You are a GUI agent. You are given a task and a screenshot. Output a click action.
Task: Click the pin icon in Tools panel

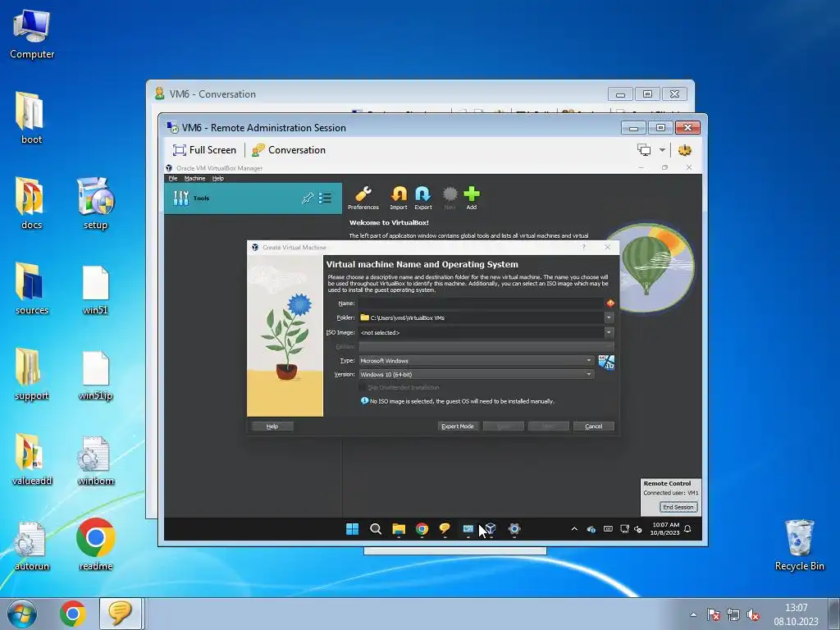pos(308,199)
